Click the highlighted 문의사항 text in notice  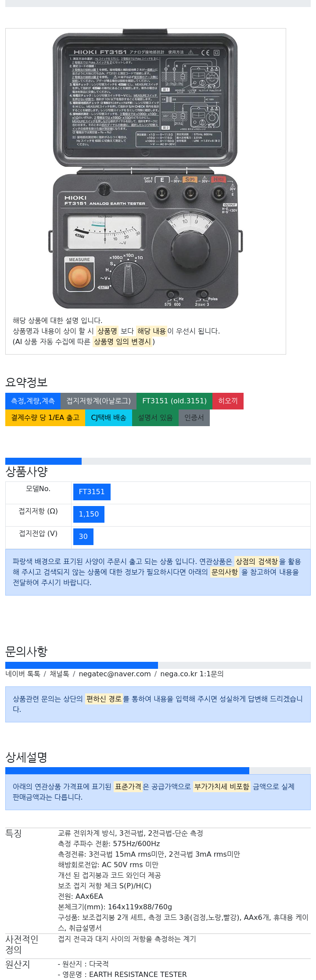[x=225, y=572]
